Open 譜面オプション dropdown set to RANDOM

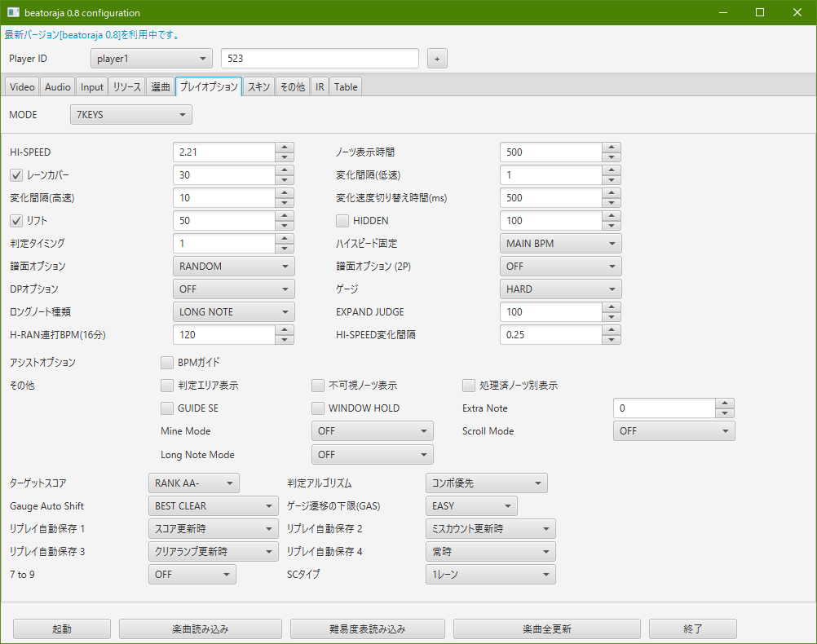click(233, 267)
